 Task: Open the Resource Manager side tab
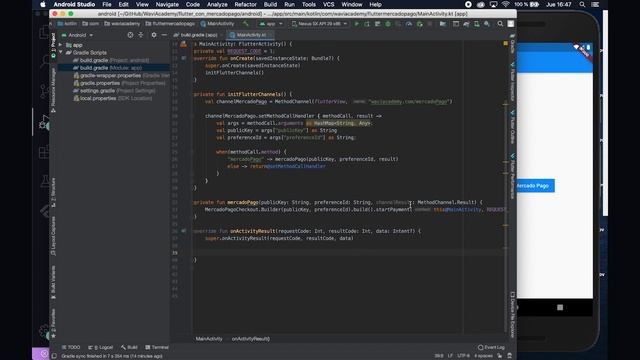click(53, 91)
